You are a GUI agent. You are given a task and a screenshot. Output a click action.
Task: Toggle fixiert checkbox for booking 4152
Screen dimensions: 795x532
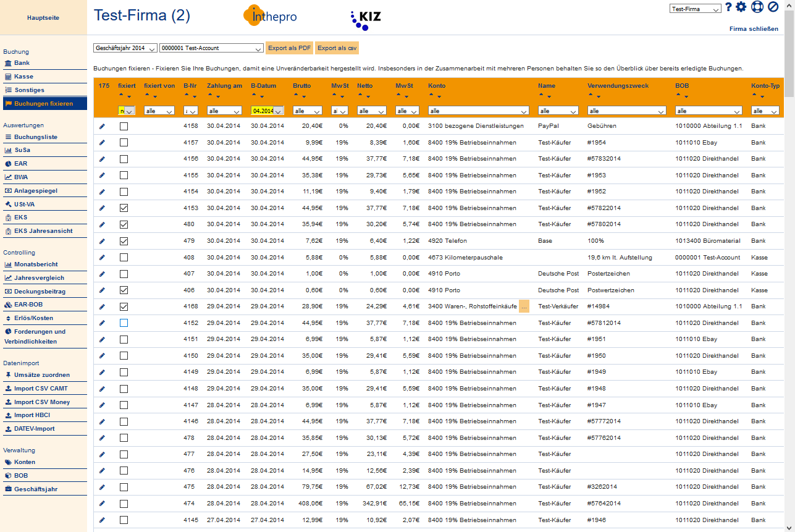[124, 323]
